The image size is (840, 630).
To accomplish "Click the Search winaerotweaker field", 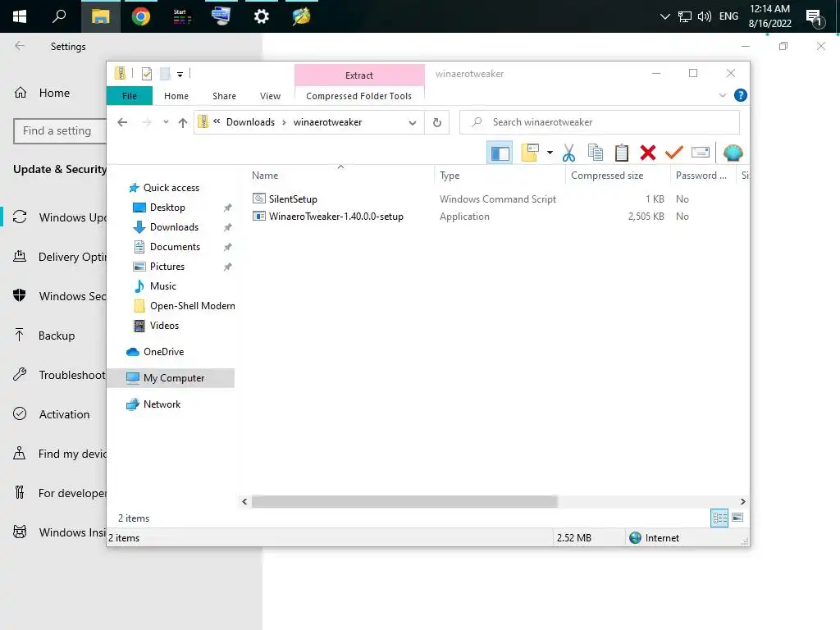I will coord(600,122).
